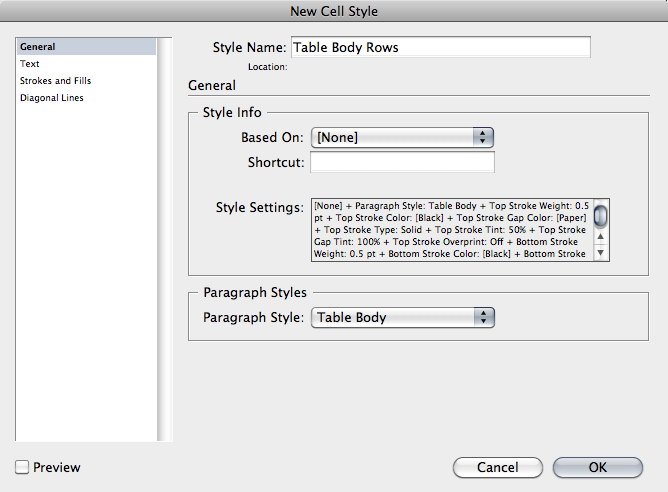The width and height of the screenshot is (668, 492).
Task: Click the Cancel button
Action: point(498,467)
